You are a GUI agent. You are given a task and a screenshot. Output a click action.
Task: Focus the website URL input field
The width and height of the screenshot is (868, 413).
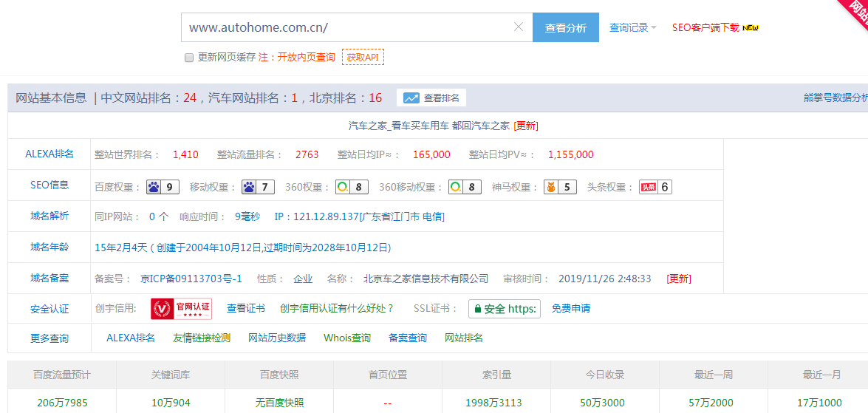click(x=357, y=27)
